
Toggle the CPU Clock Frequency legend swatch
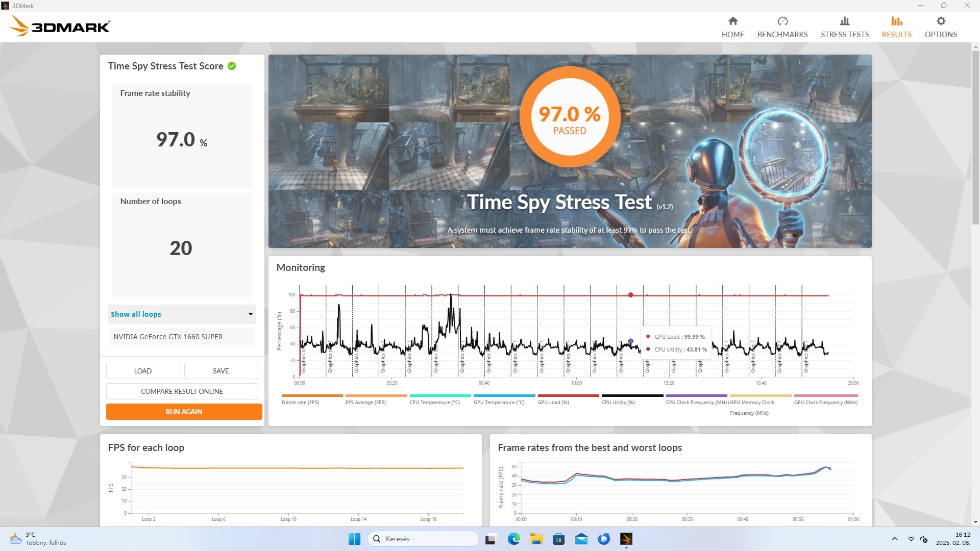tap(696, 395)
